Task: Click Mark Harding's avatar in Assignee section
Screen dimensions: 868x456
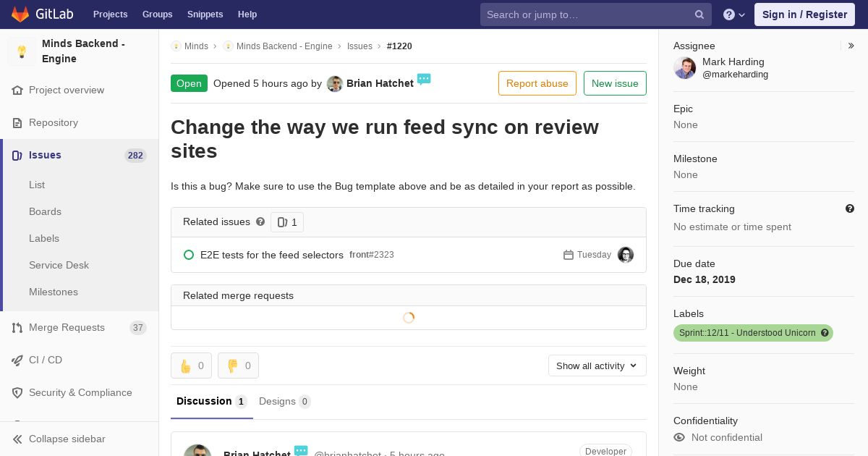Action: 684,68
